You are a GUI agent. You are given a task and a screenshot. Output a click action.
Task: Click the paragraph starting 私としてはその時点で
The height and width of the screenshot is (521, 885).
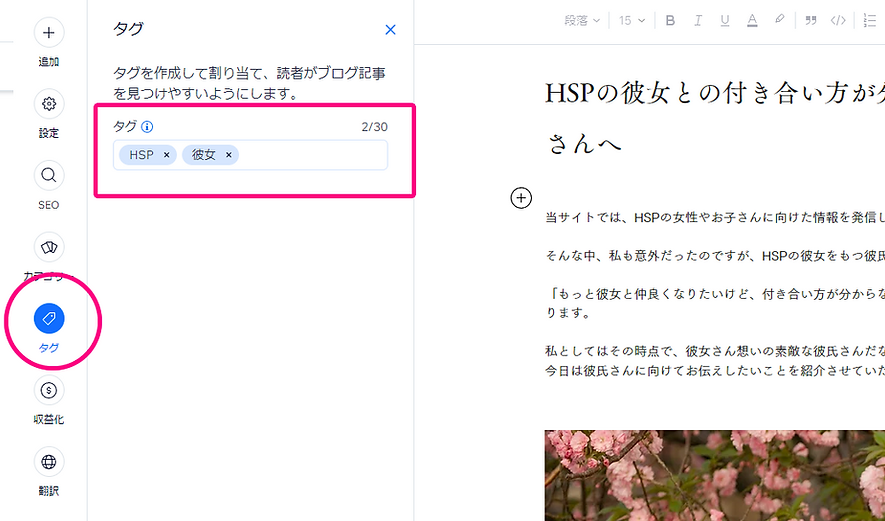(x=715, y=361)
